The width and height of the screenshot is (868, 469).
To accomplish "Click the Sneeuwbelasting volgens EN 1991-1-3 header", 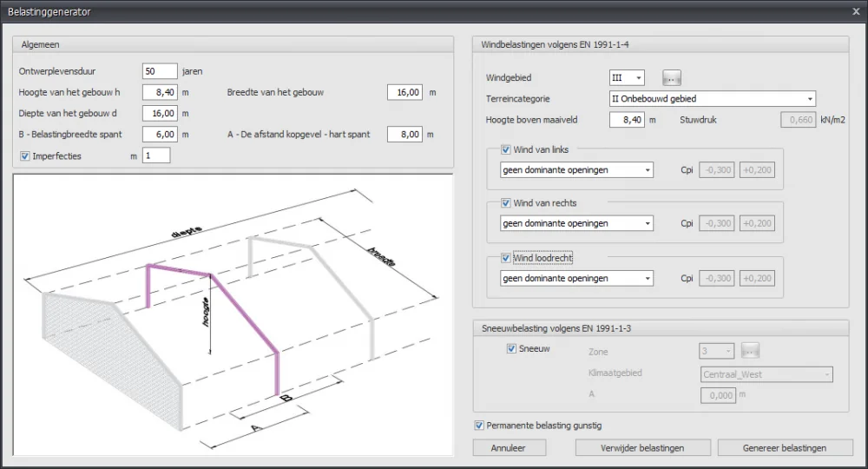I will pyautogui.click(x=661, y=328).
